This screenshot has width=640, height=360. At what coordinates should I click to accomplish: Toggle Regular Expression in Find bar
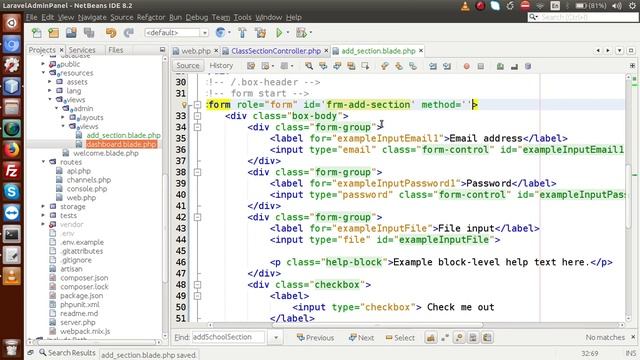(x=459, y=338)
